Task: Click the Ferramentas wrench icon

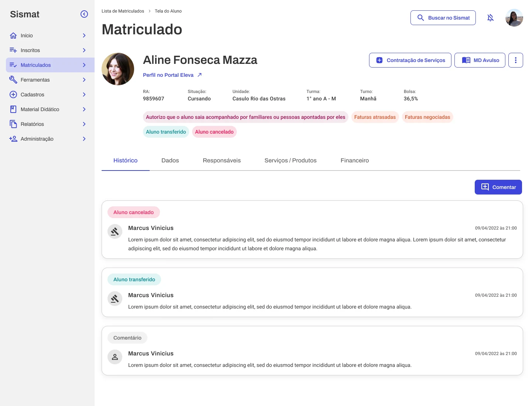Action: [13, 80]
